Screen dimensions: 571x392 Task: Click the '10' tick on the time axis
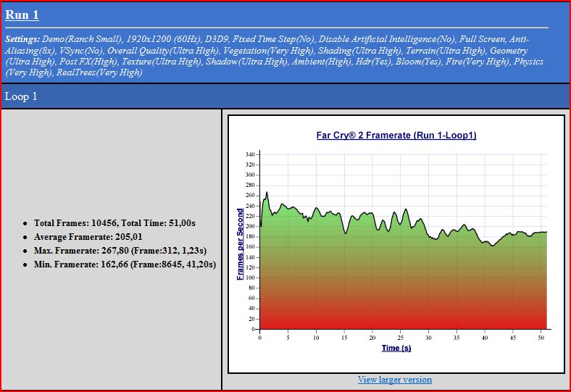tap(316, 338)
